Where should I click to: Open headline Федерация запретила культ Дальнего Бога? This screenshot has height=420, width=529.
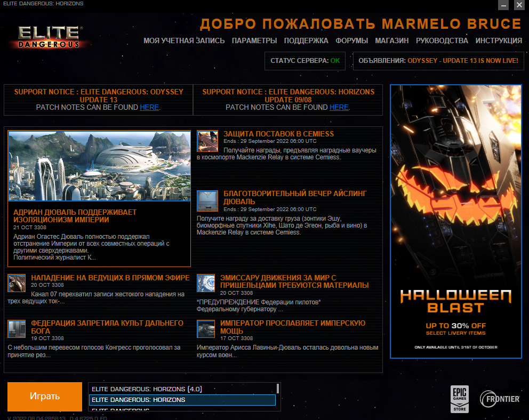coord(107,327)
